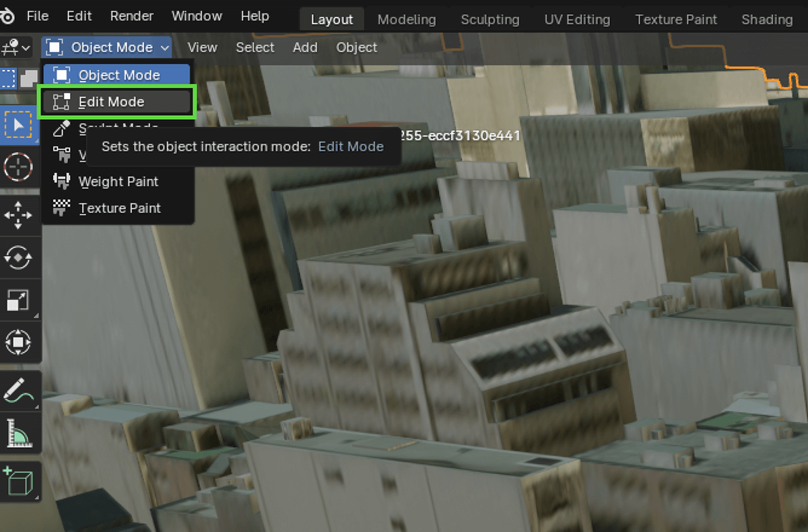Open the top bar Edit menu

[x=79, y=15]
